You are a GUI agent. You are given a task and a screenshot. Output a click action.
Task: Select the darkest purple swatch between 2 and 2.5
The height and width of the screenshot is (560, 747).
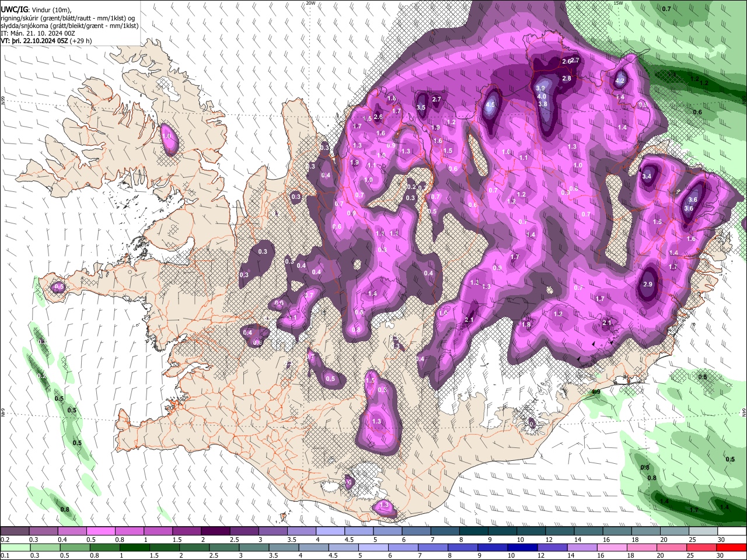(x=215, y=531)
